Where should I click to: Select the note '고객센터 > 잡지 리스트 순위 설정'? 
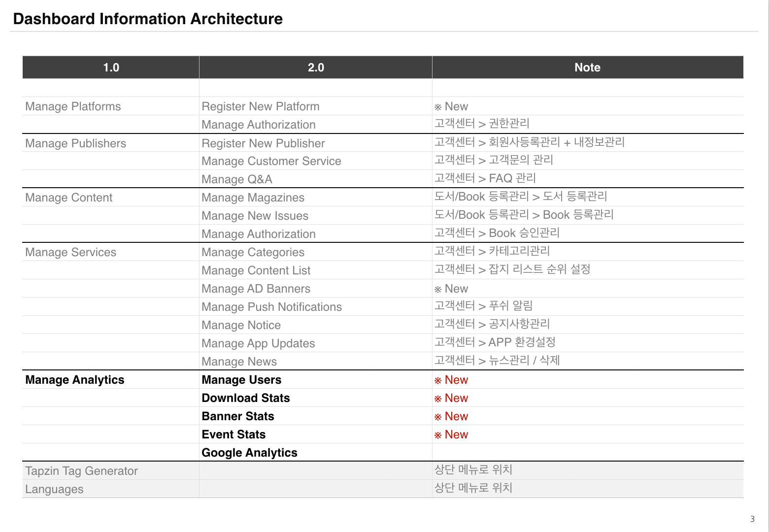[x=512, y=269]
